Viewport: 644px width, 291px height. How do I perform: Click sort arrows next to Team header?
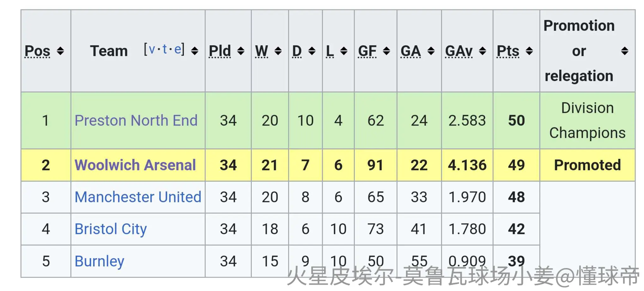(195, 51)
